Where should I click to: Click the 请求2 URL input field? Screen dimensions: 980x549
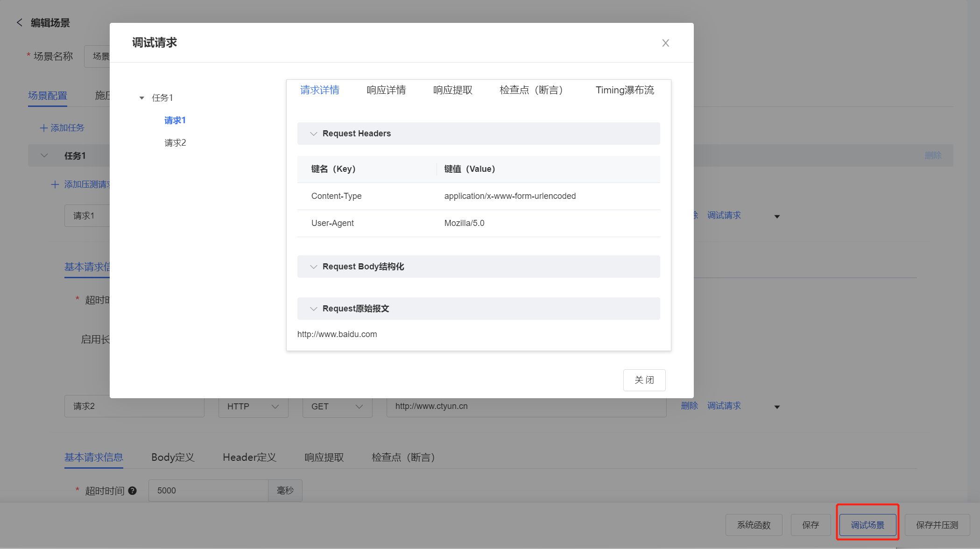(526, 407)
